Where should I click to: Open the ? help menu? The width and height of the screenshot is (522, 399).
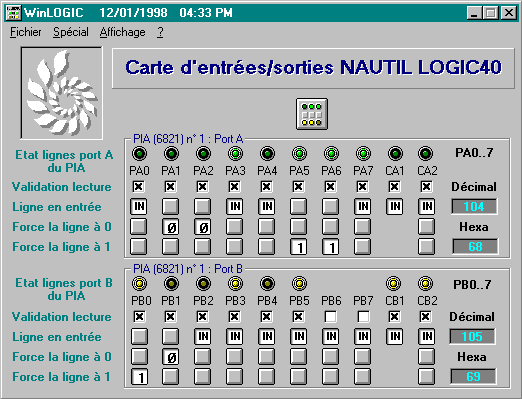click(x=160, y=32)
